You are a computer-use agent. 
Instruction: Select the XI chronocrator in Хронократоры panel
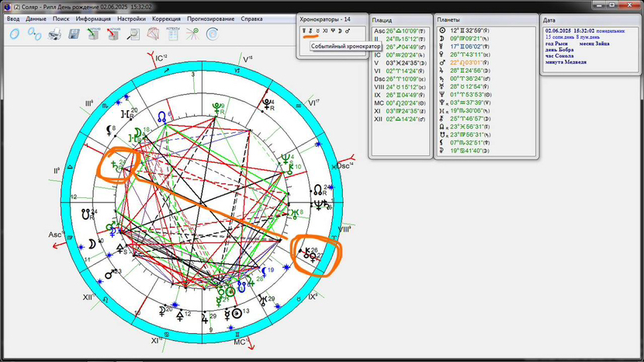pyautogui.click(x=325, y=31)
